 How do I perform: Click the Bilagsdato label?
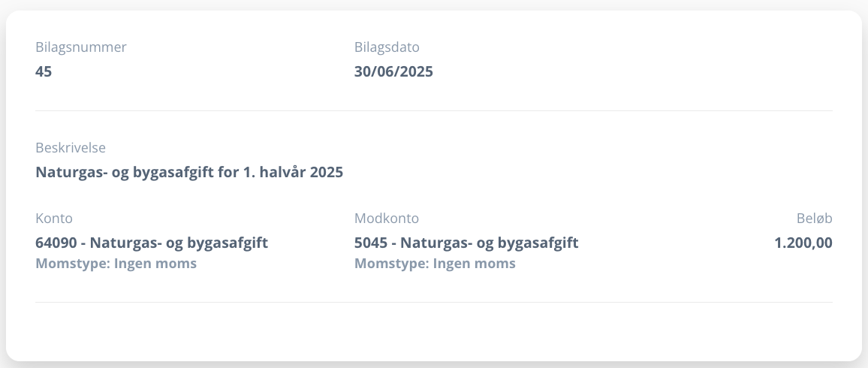click(387, 47)
